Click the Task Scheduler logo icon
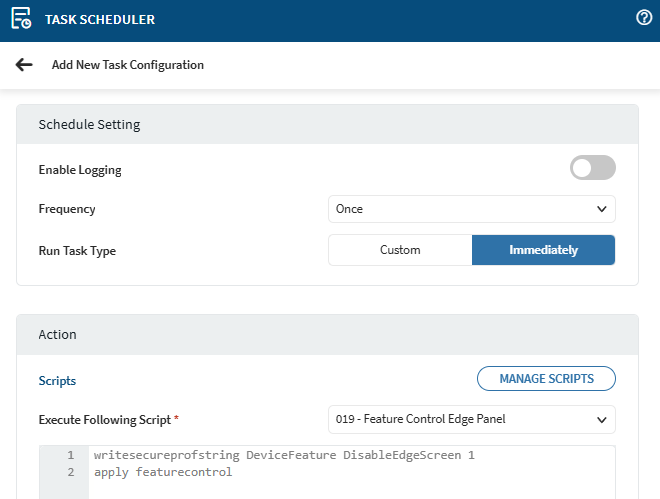This screenshot has width=660, height=499. (21, 19)
